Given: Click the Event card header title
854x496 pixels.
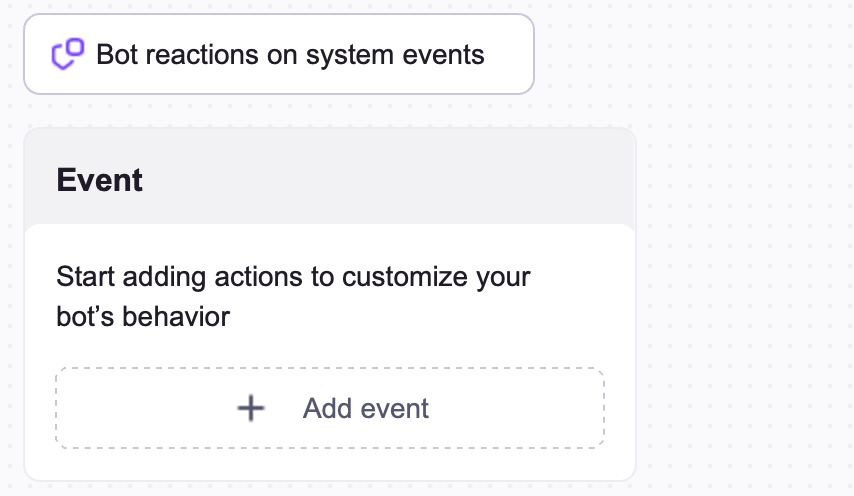Looking at the screenshot, I should point(100,180).
